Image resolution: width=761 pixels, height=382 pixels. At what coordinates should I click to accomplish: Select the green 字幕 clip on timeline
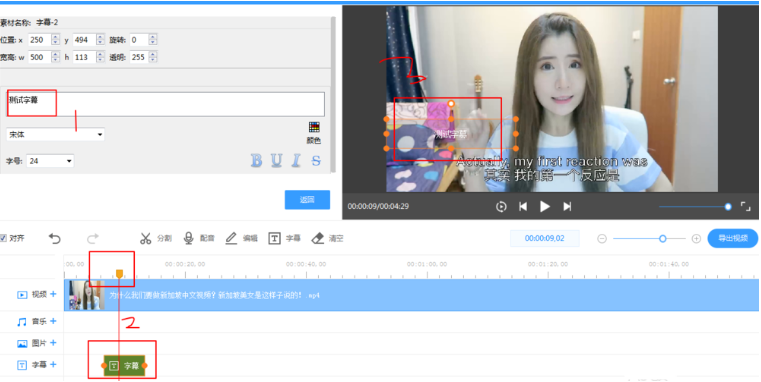pos(124,365)
